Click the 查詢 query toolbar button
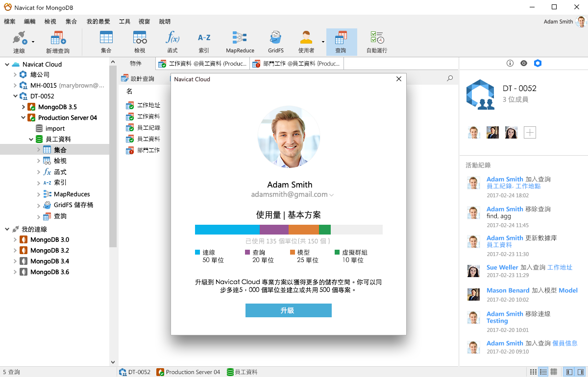588x377 pixels. point(341,42)
